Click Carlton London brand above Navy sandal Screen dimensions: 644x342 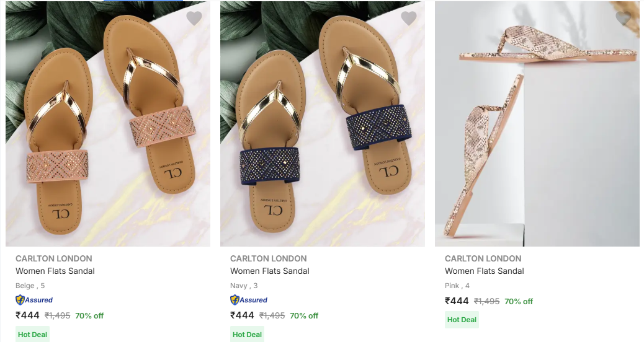(269, 258)
